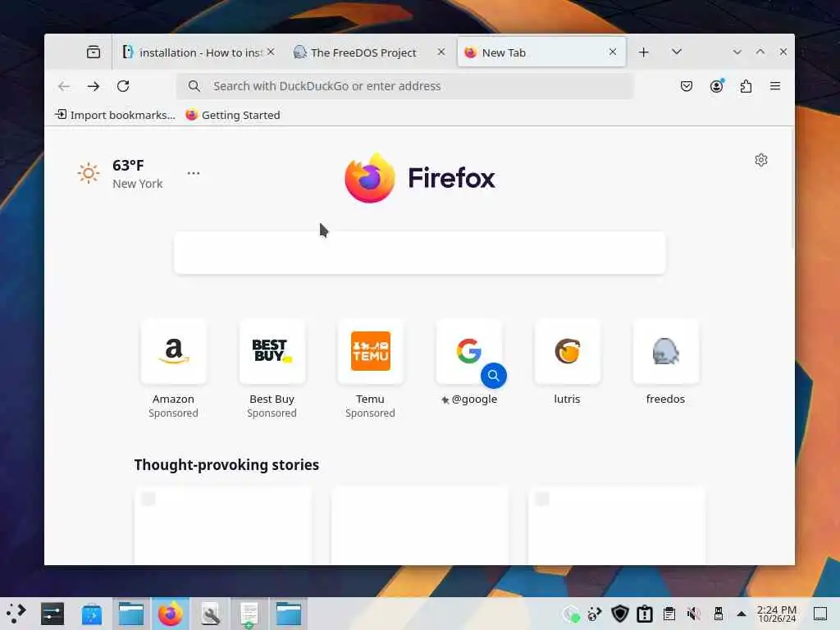The width and height of the screenshot is (840, 630).
Task: Click the address bar search field
Action: [404, 86]
